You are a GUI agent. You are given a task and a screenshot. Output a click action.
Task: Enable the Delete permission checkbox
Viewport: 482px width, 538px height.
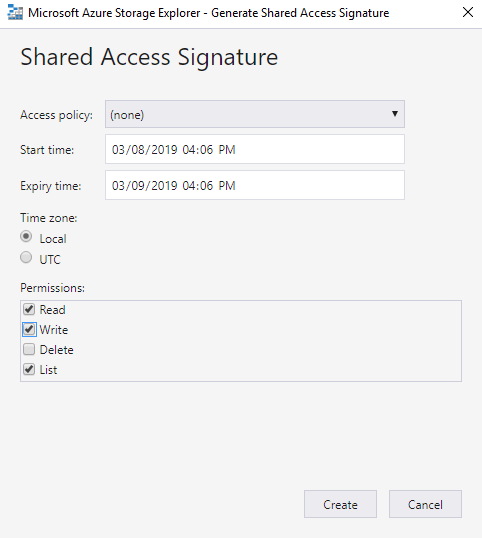(29, 349)
